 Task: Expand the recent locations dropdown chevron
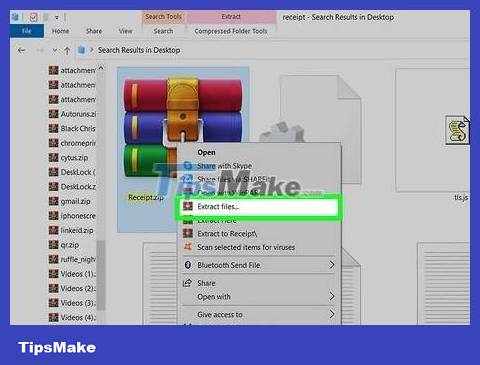[54, 50]
